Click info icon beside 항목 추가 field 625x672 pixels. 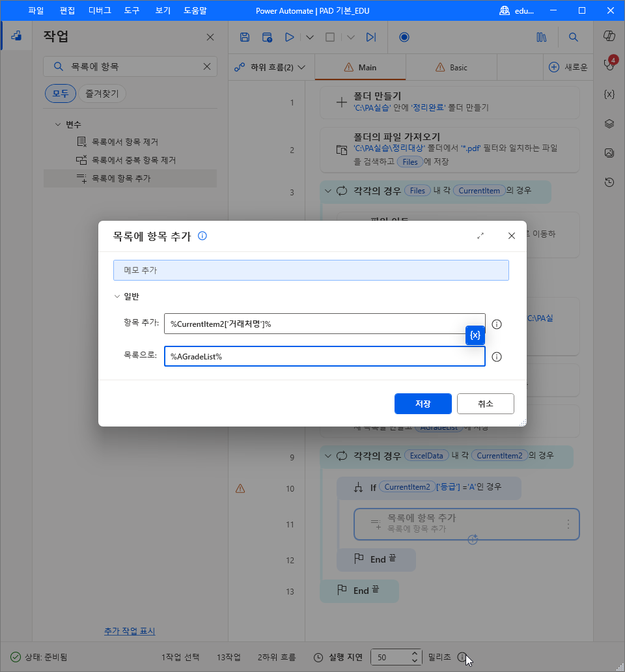pos(497,324)
